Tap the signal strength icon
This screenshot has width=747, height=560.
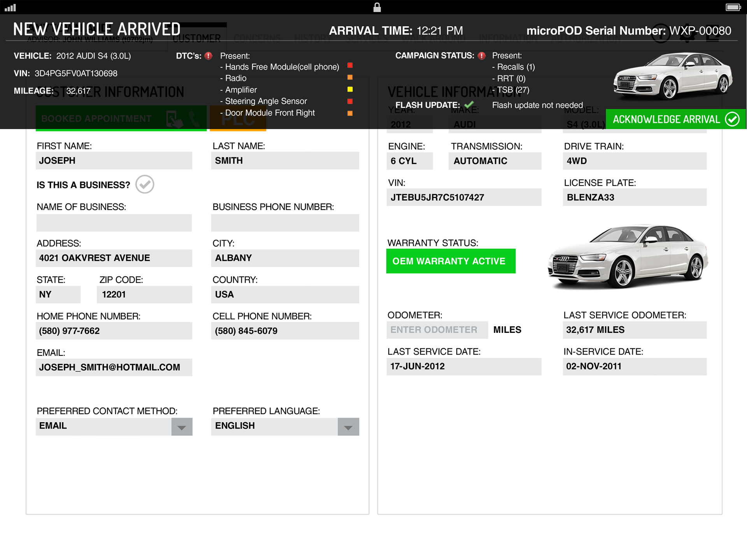[x=10, y=7]
